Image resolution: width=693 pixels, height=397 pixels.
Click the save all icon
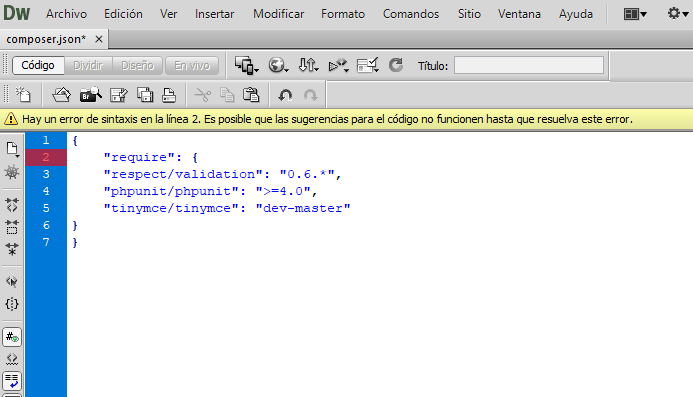145,95
